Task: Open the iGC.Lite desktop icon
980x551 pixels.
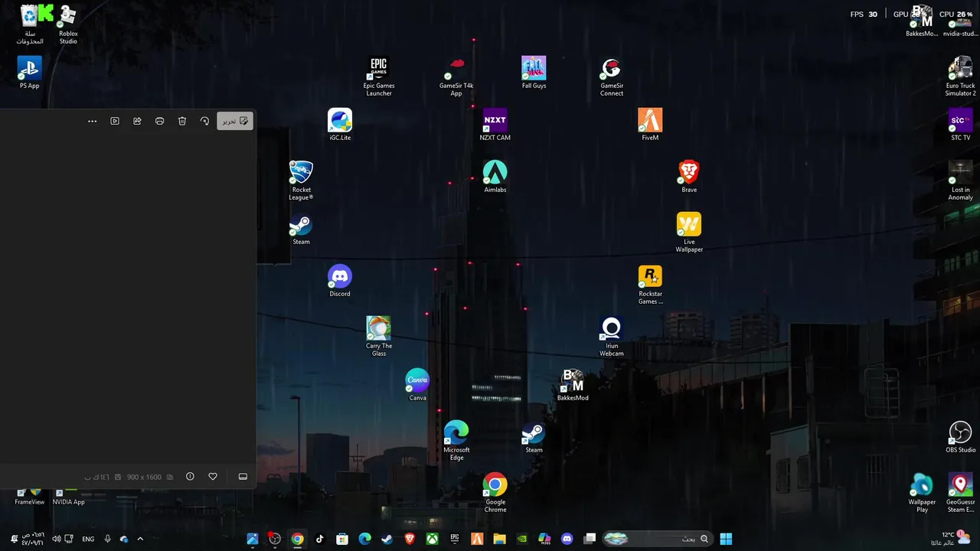Action: tap(340, 125)
